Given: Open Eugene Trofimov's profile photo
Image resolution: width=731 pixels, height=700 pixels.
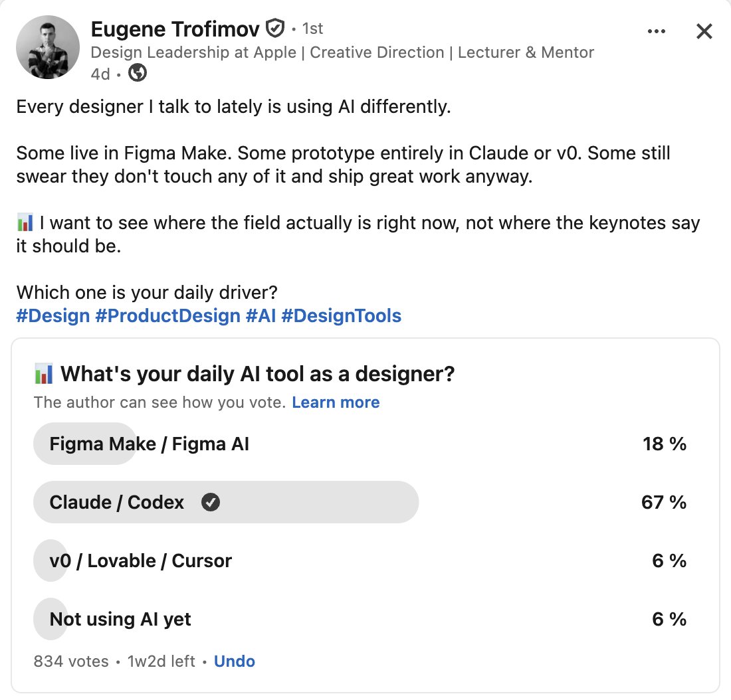Looking at the screenshot, I should 48,47.
